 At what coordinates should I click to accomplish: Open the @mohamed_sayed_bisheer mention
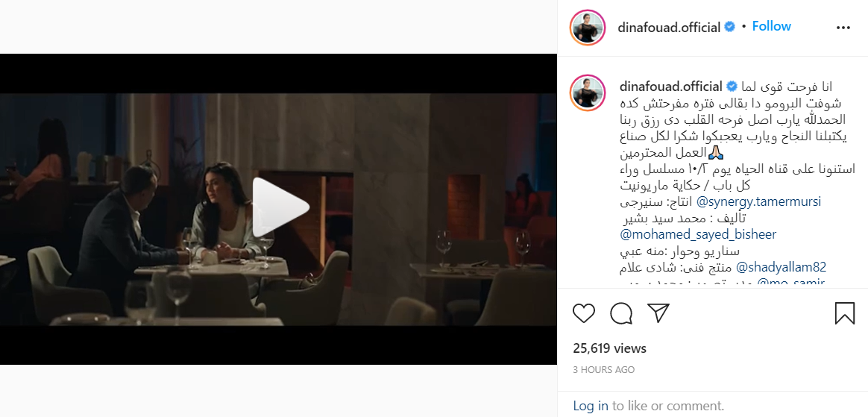tap(698, 235)
